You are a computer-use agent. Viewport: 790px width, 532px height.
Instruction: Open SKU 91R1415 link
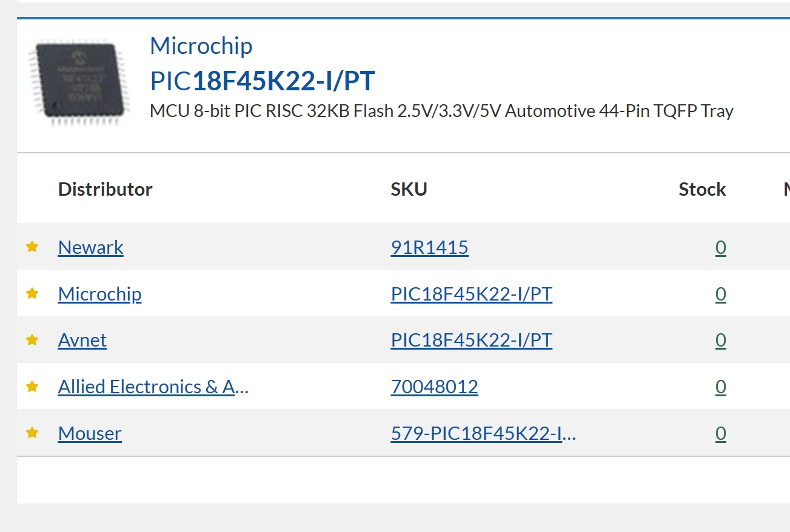[430, 247]
